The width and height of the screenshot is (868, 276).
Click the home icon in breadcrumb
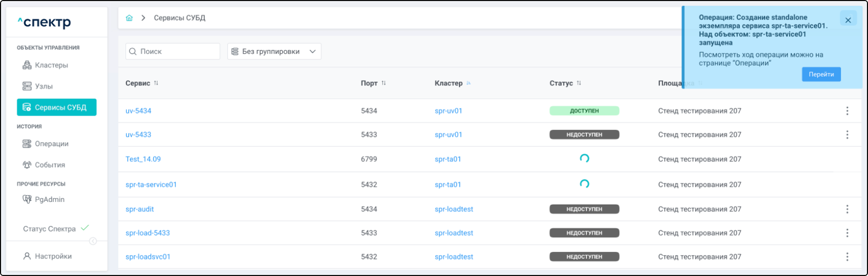[129, 18]
